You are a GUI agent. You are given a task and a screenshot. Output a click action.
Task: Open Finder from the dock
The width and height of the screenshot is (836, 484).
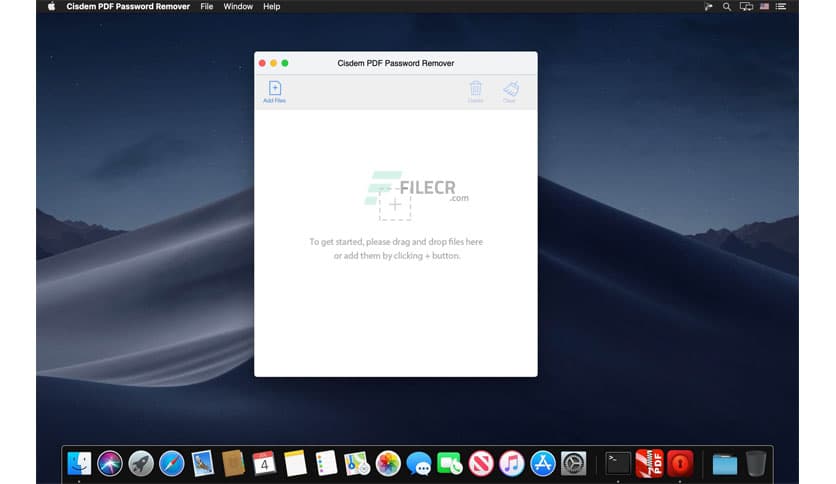click(x=79, y=463)
